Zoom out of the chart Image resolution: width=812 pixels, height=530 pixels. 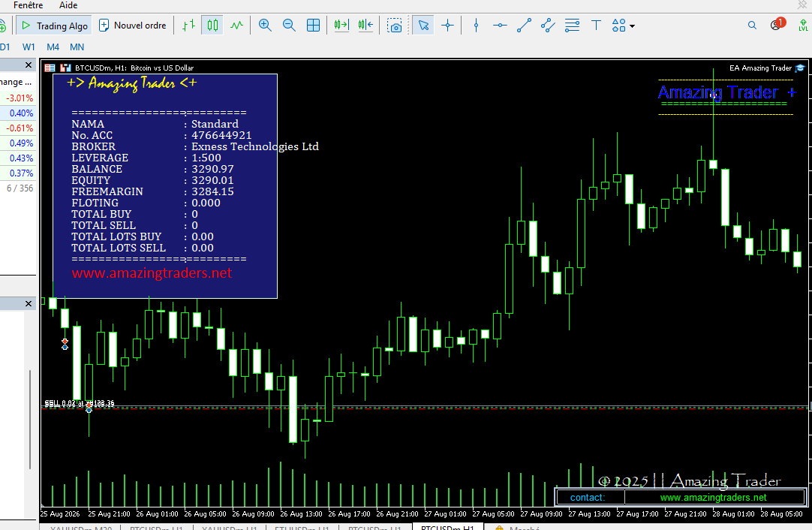(289, 26)
